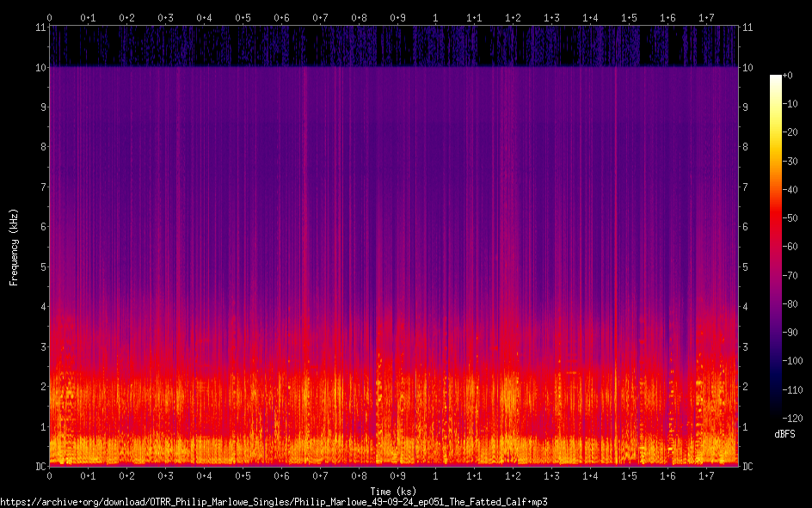
Task: Click the 'Frequency (kHz)' axis label
Action: click(14, 247)
